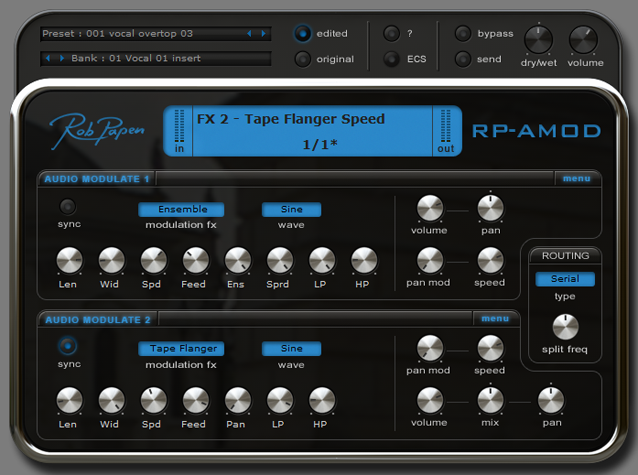
Task: Open the Audio Modulate 1 menu
Action: [x=577, y=178]
